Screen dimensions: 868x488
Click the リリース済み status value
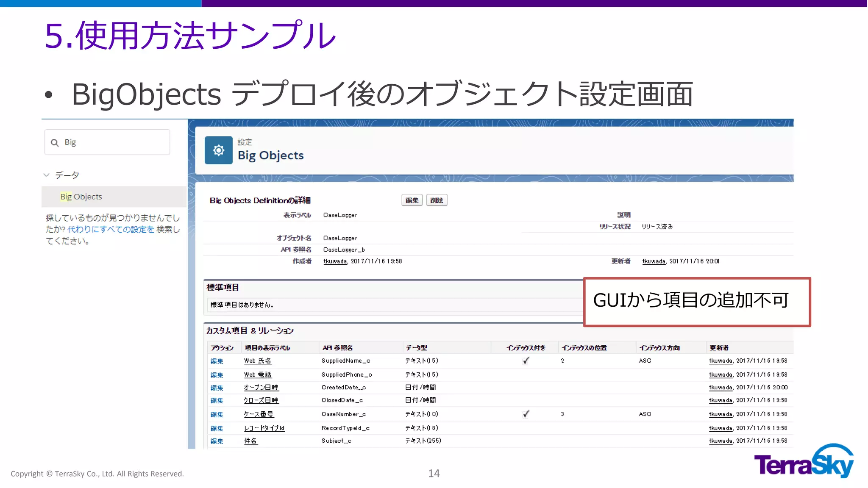tap(657, 227)
